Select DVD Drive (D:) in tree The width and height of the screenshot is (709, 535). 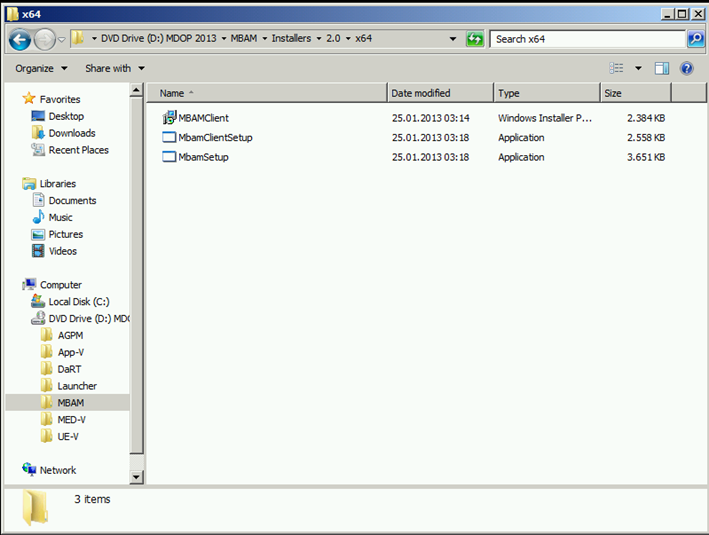click(x=89, y=318)
